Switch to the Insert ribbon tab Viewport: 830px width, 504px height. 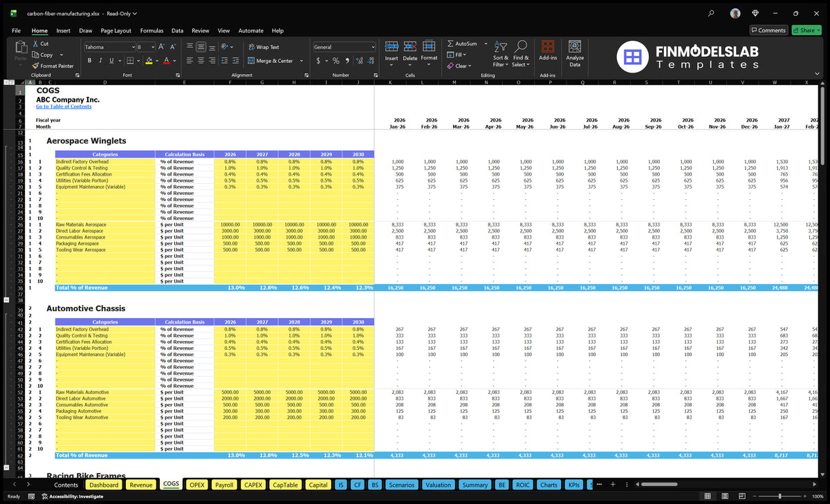click(63, 30)
